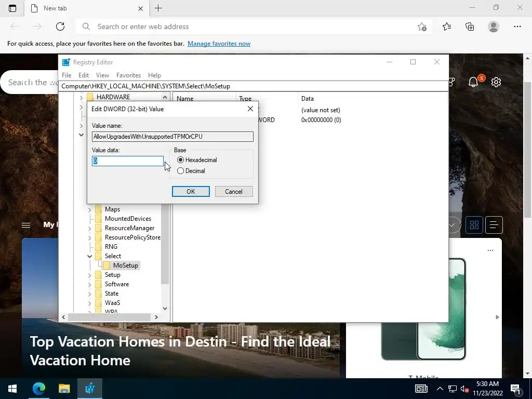
Task: Select the Decimal base option
Action: [x=191, y=170]
